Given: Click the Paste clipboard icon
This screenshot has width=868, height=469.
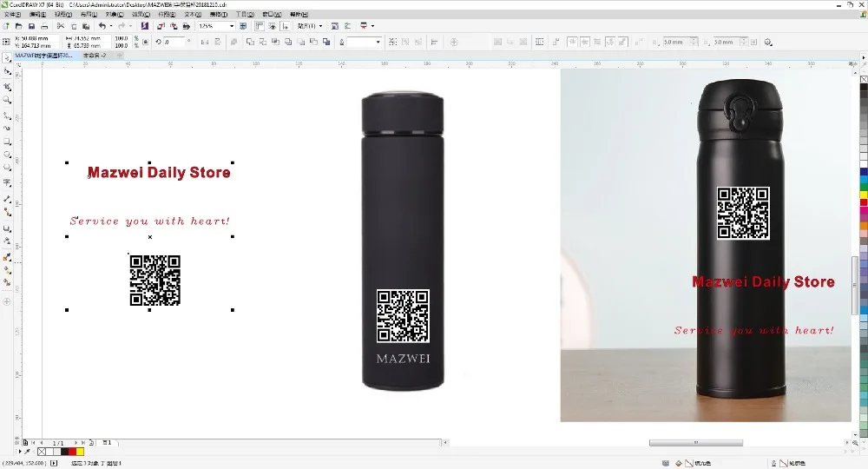Looking at the screenshot, I should coord(86,26).
